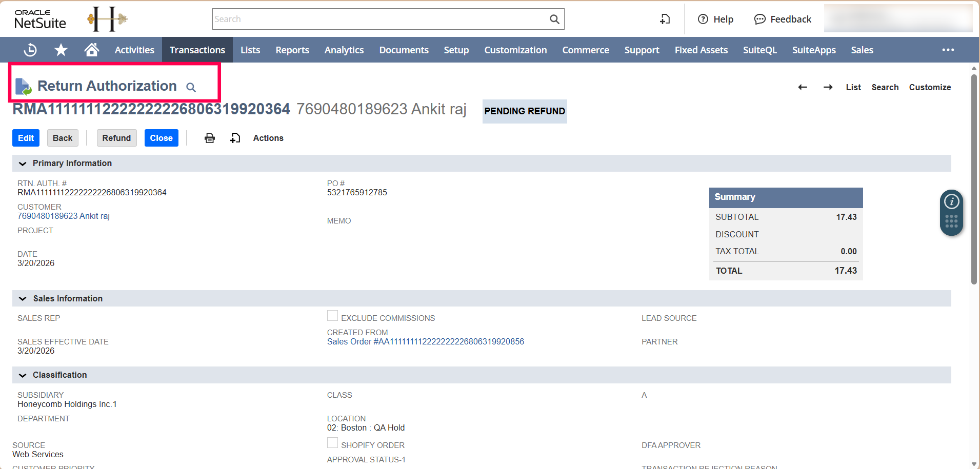This screenshot has width=980, height=469.
Task: Open the Actions dropdown menu
Action: pos(268,138)
